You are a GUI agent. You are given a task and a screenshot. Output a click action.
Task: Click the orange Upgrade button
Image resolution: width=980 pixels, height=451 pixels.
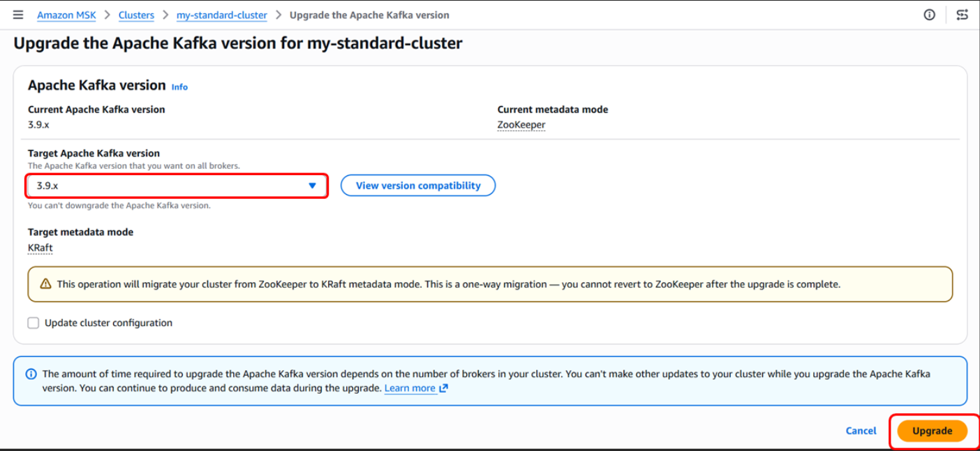tap(932, 431)
